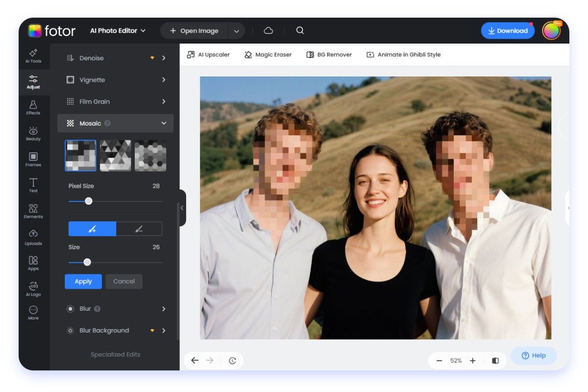Click the Download button
Viewport: 588px width, 392px height.
click(x=507, y=30)
